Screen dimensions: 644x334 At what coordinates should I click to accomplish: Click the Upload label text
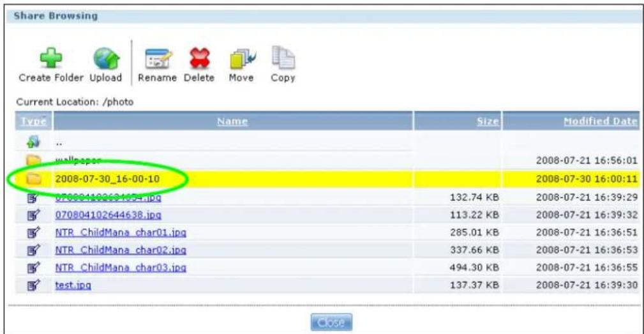tap(106, 78)
